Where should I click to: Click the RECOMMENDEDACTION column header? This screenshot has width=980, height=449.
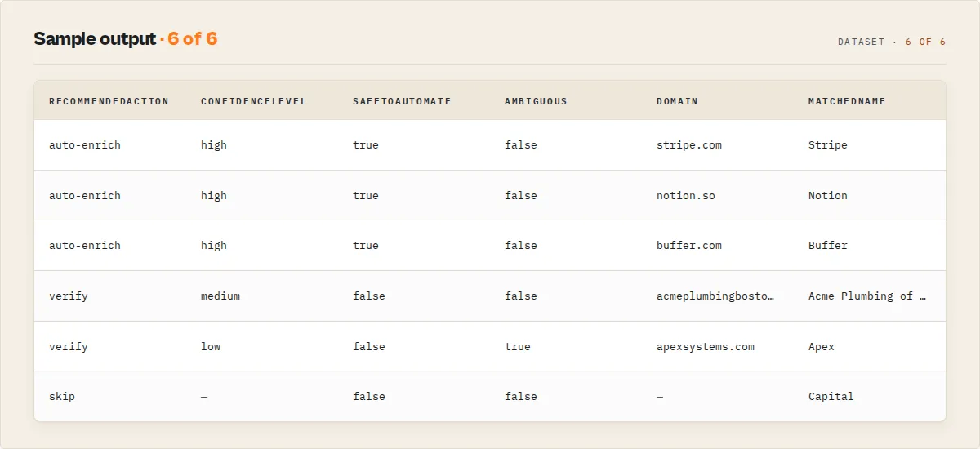(109, 101)
